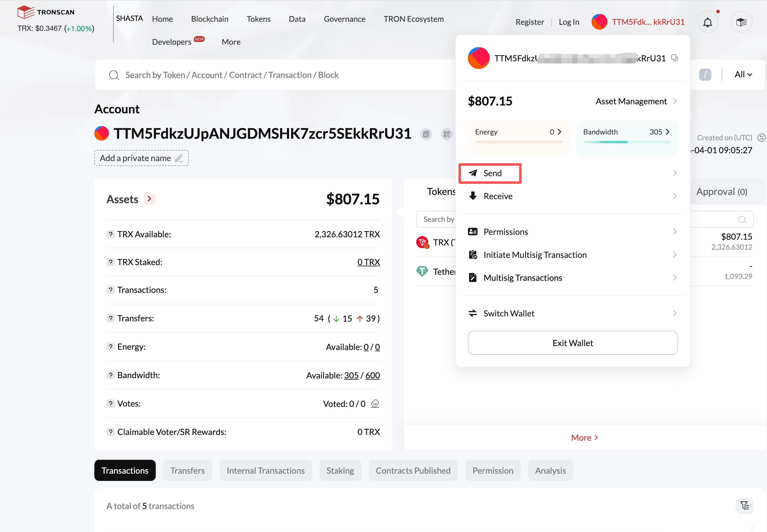Viewport: 767px width, 532px height.
Task: Click the help icon beside TRX Available
Action: 111,234
